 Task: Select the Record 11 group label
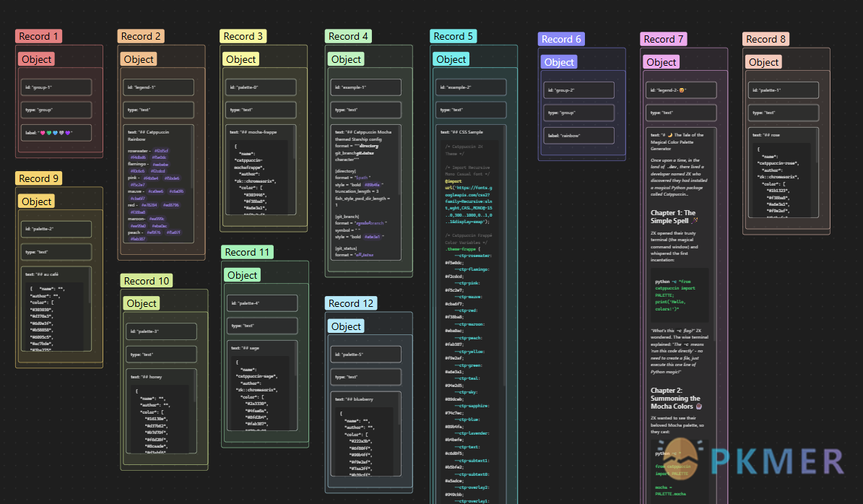coord(247,252)
